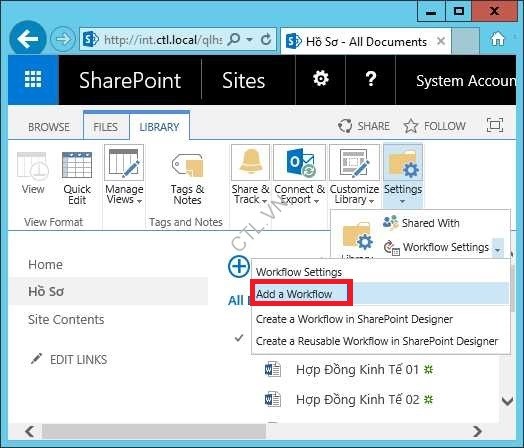Click the select-all checkmark column header
This screenshot has height=448, width=524.
pos(239,338)
